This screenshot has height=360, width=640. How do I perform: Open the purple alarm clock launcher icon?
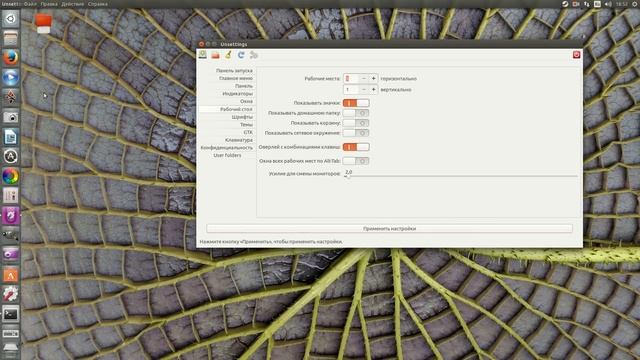[11, 215]
